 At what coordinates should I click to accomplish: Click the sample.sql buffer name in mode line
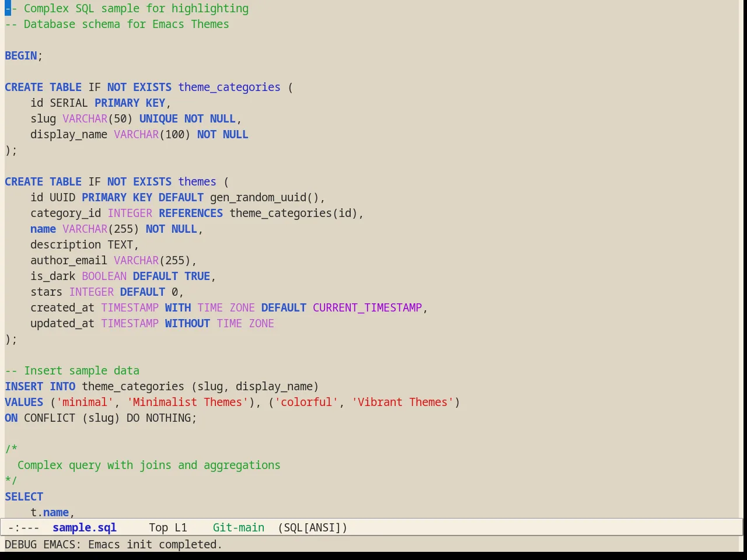pyautogui.click(x=85, y=527)
